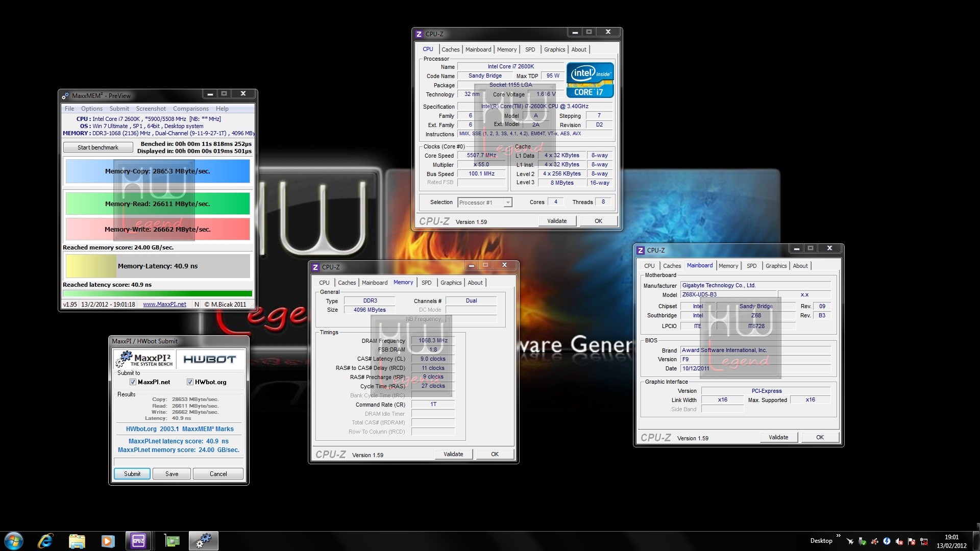
Task: Switch to SPD tab in CPU-Z Memory window
Action: 427,283
